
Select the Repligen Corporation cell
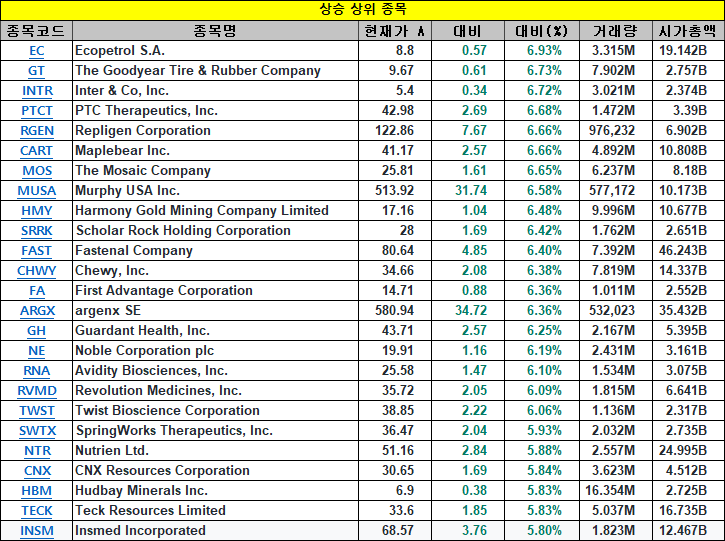215,130
